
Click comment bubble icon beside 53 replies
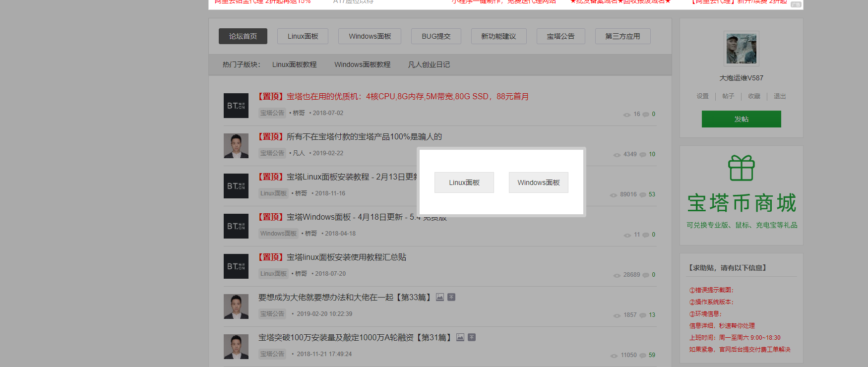point(643,195)
